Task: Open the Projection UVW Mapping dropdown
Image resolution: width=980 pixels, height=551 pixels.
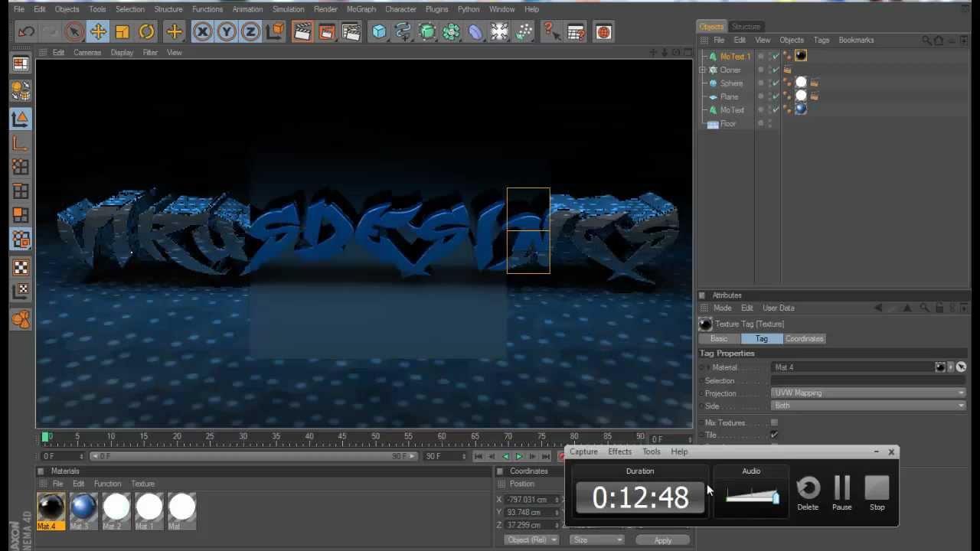Action: [868, 393]
